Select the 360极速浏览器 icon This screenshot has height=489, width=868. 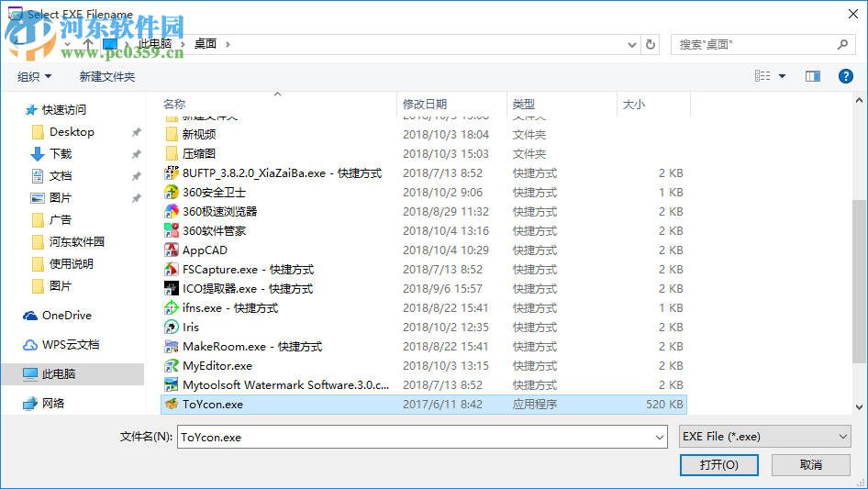(x=172, y=212)
